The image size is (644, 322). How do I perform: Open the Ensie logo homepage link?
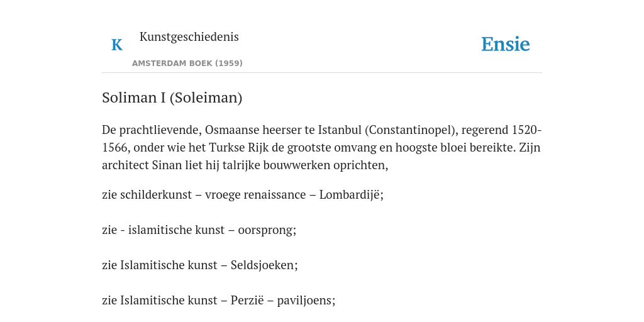[x=505, y=44]
